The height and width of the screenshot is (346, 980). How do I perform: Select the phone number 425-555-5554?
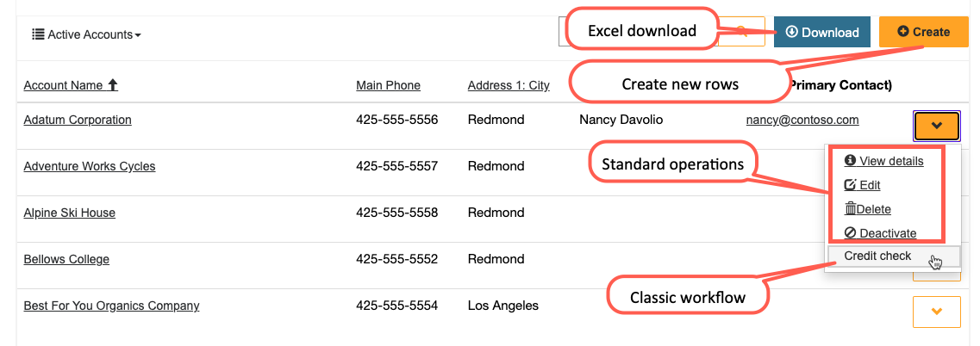396,306
